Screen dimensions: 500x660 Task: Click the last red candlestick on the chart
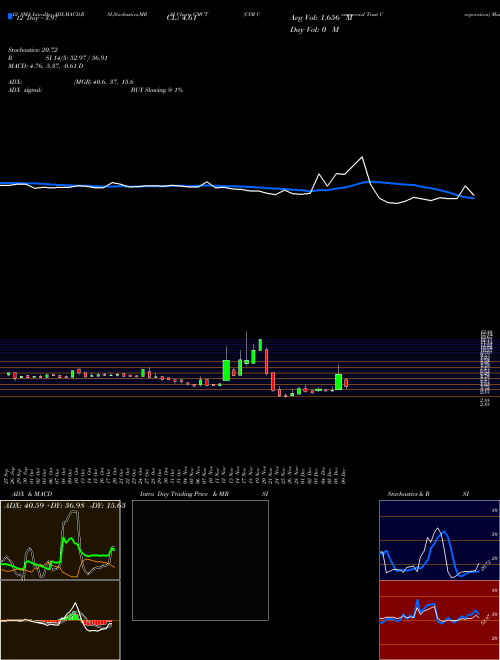346,383
